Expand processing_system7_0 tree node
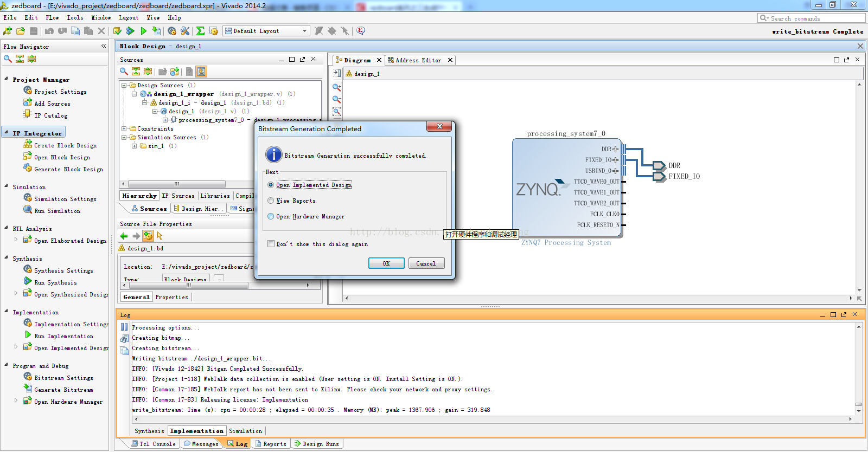Screen dimensions: 868x452 click(165, 120)
